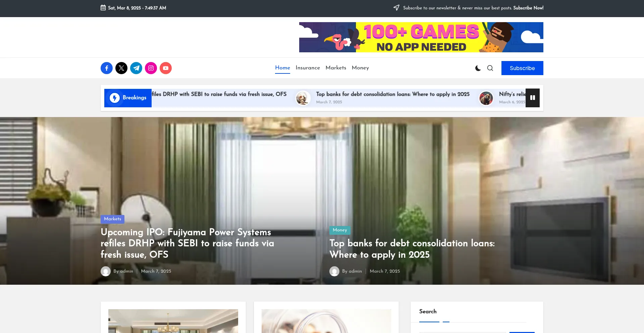
Task: Click the blue Subscribe button
Action: tap(522, 68)
